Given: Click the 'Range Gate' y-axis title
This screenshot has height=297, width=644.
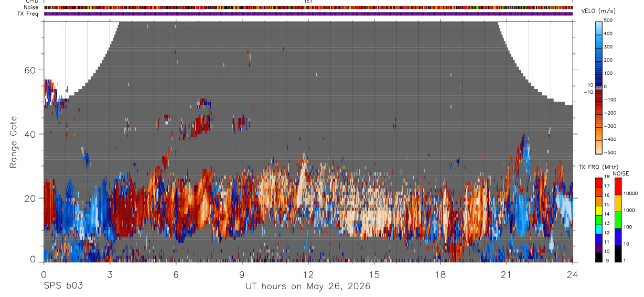Looking at the screenshot, I should coord(14,142).
